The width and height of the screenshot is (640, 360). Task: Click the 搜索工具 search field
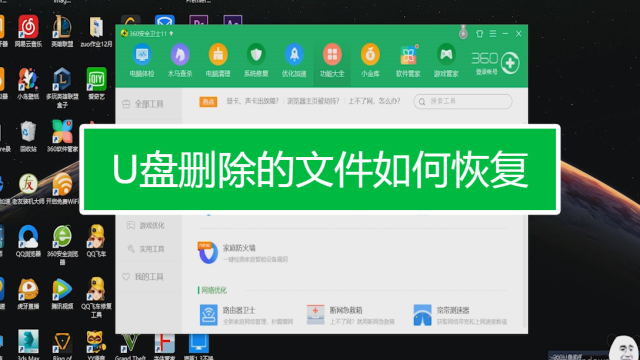point(463,101)
